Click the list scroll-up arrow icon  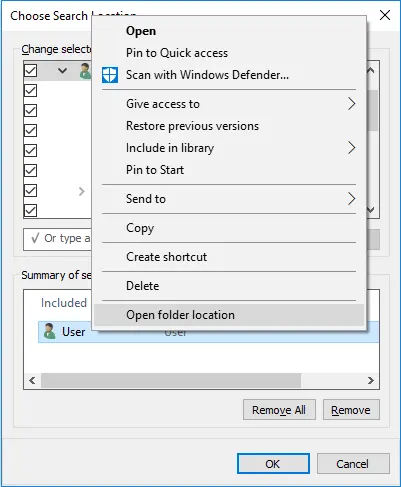[370, 70]
